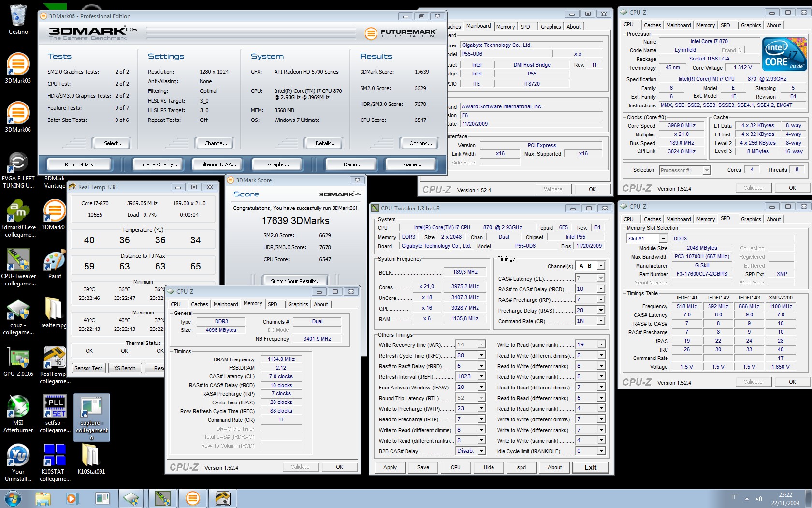Open the About tab in the CPU-Z CPU window

[x=773, y=25]
